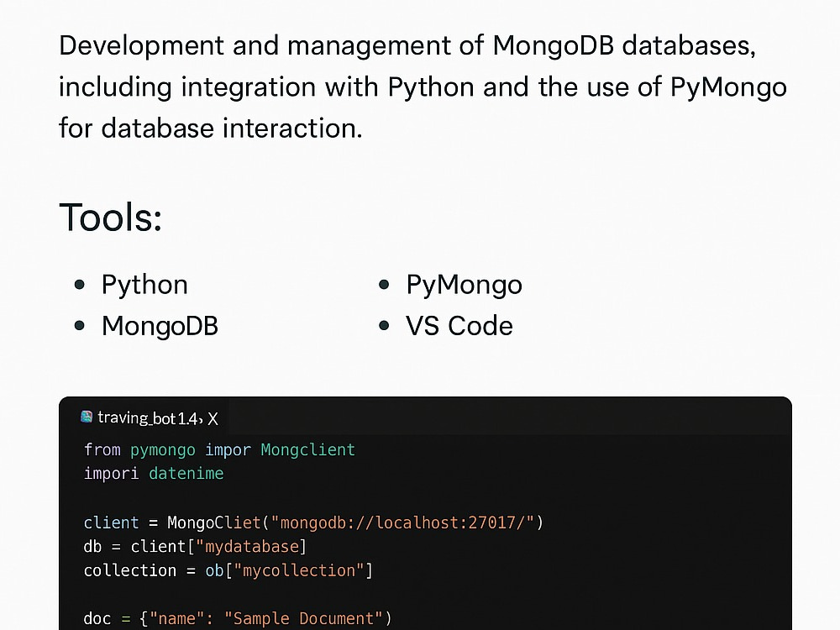Image resolution: width=840 pixels, height=630 pixels.
Task: Click the code line starting 'doc = {"name"'
Action: pyautogui.click(x=238, y=618)
